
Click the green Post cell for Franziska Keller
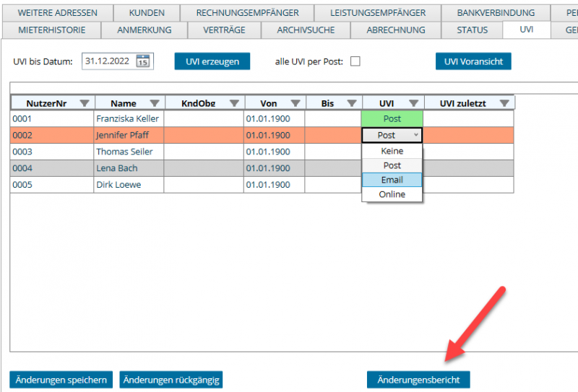pos(392,118)
